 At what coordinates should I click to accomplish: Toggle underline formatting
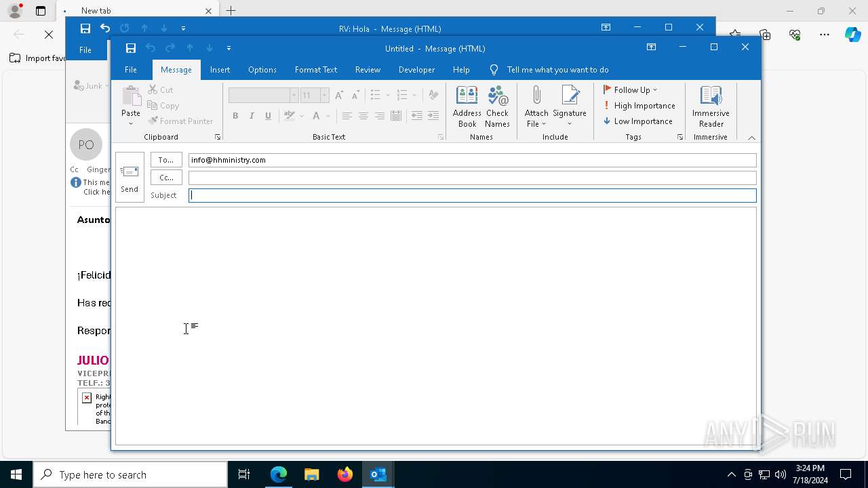268,116
